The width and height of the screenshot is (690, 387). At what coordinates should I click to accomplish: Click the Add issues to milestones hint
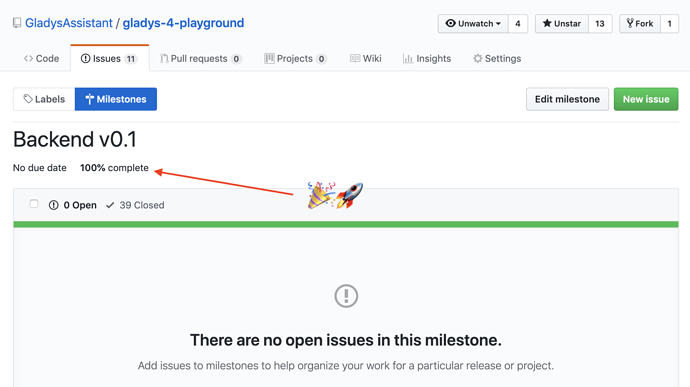click(346, 365)
